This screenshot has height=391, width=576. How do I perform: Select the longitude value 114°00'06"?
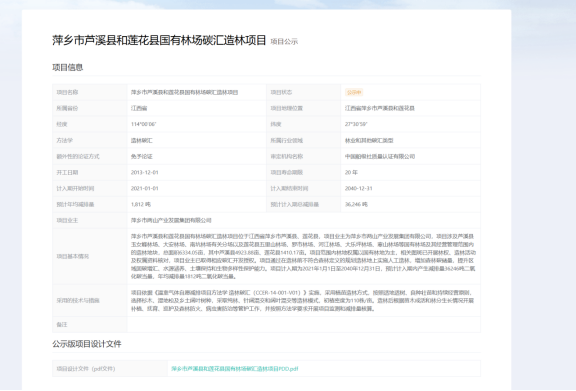click(143, 124)
